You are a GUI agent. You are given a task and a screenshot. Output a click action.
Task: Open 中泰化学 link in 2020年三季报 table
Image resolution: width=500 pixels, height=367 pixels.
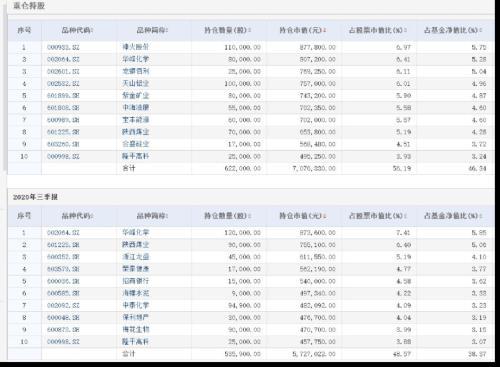[x=135, y=305]
